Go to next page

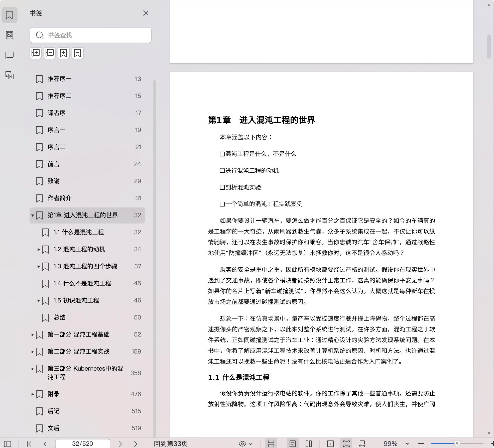click(120, 444)
